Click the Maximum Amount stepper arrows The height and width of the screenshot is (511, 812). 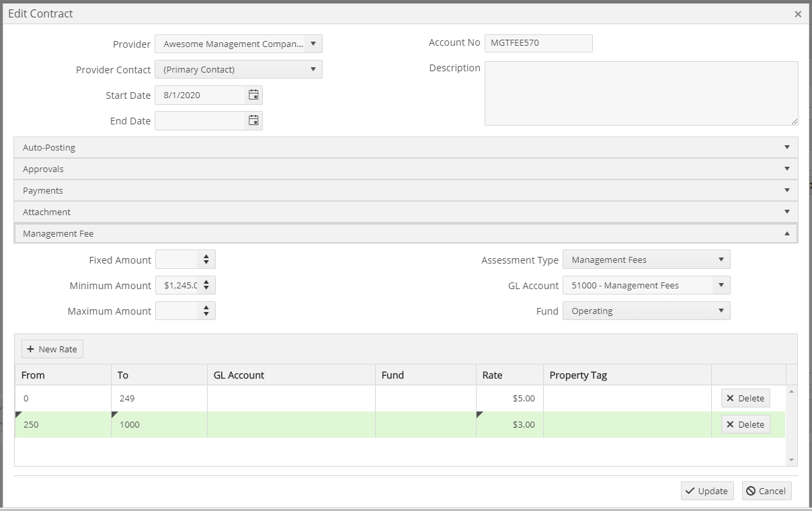206,311
